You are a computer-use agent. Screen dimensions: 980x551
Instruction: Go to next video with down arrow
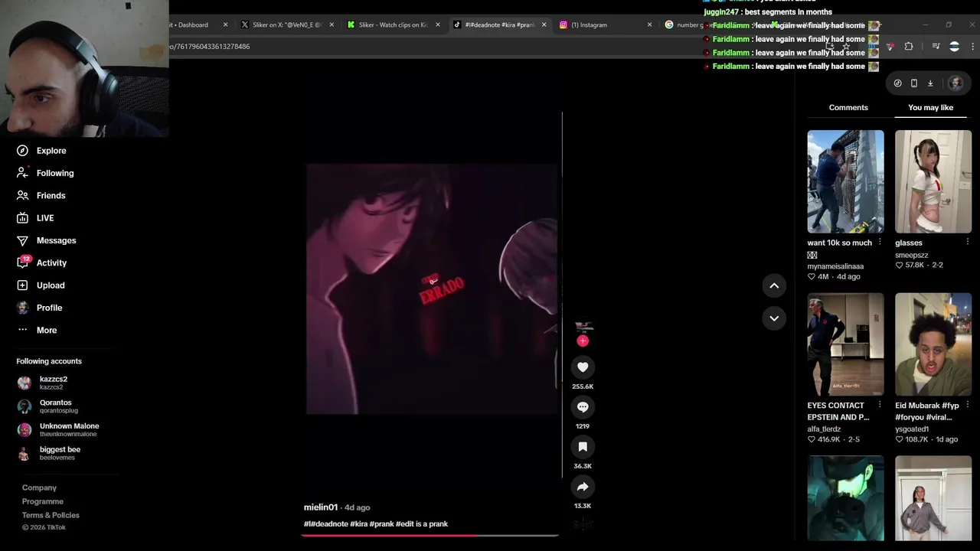tap(774, 318)
